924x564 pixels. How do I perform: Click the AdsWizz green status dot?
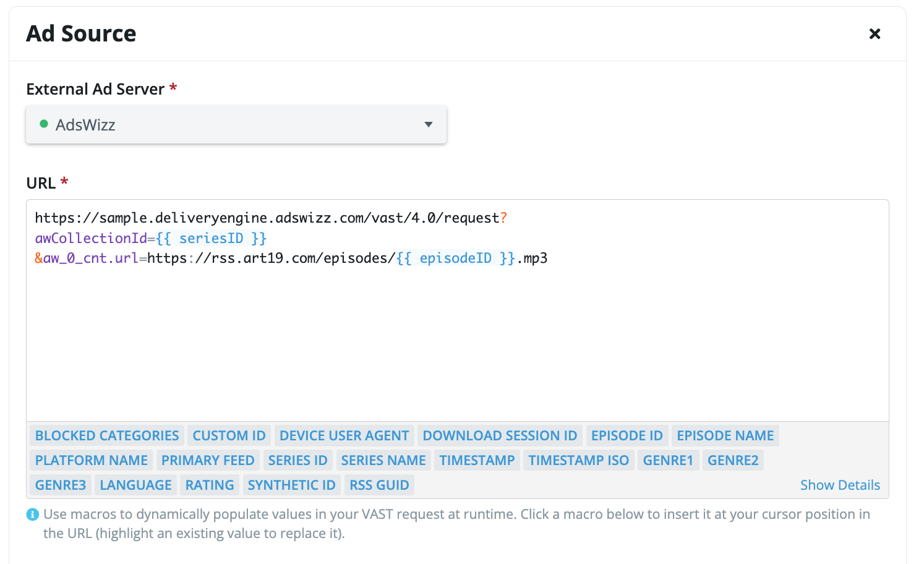click(x=44, y=124)
